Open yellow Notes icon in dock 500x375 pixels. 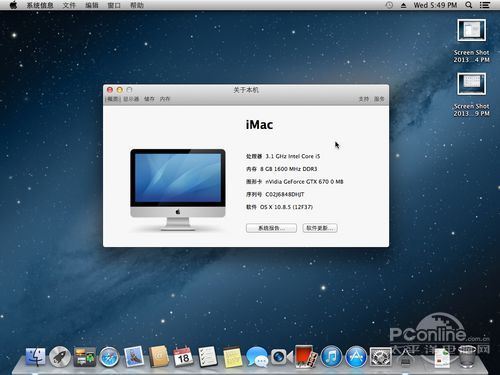coord(232,357)
